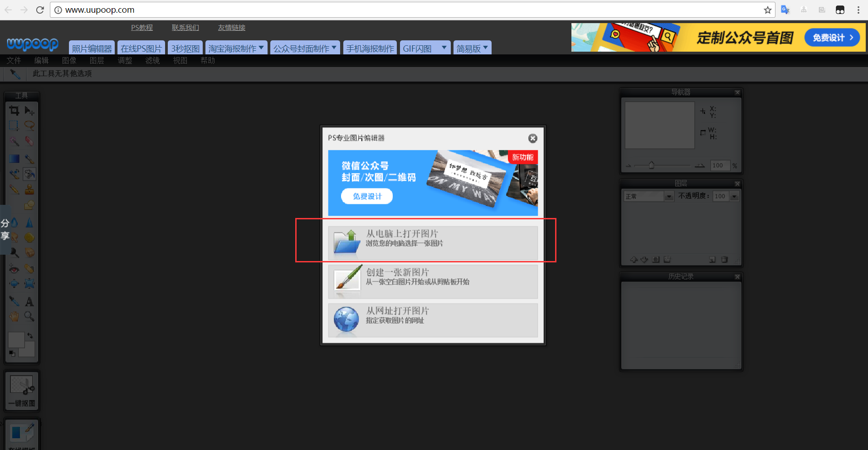
Task: Select the Brush tool
Action: [x=29, y=159]
